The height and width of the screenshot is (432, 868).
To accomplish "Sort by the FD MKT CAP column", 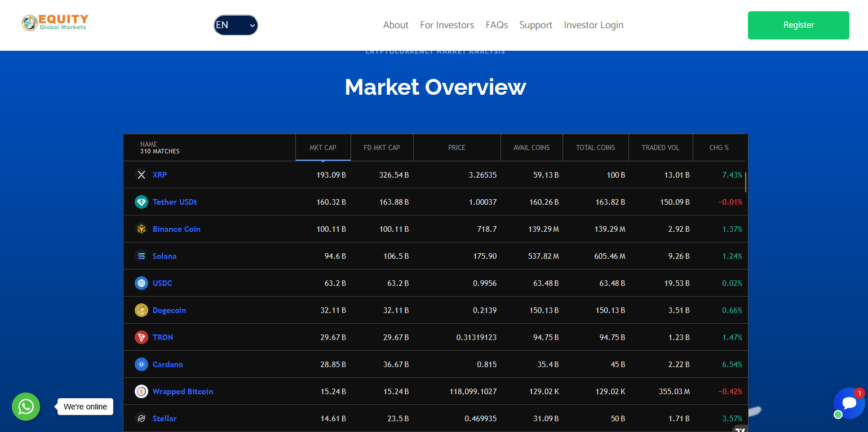I will tap(382, 147).
